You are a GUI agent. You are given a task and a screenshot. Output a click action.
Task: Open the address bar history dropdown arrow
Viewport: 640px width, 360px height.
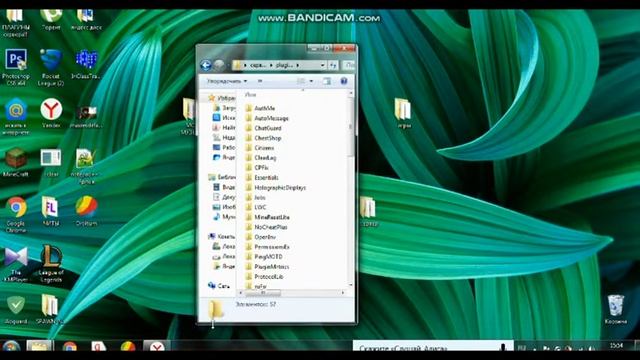click(322, 65)
